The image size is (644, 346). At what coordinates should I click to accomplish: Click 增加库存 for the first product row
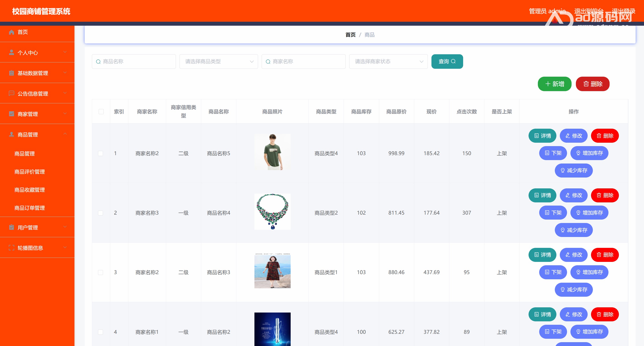point(589,153)
